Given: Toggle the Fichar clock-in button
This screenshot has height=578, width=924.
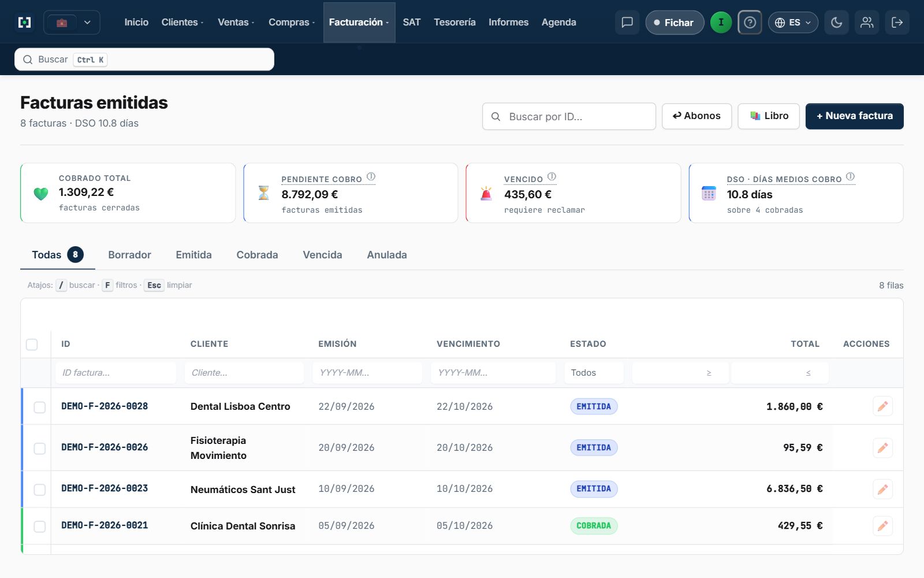Looking at the screenshot, I should coord(675,23).
